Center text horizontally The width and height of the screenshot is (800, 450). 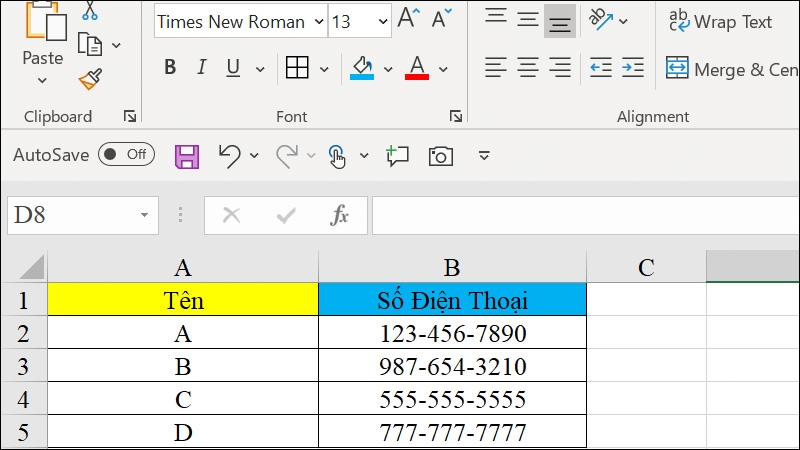pos(528,67)
